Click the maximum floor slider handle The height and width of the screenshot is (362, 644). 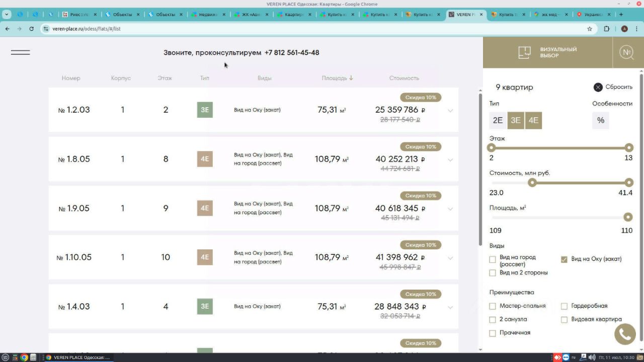coord(628,148)
